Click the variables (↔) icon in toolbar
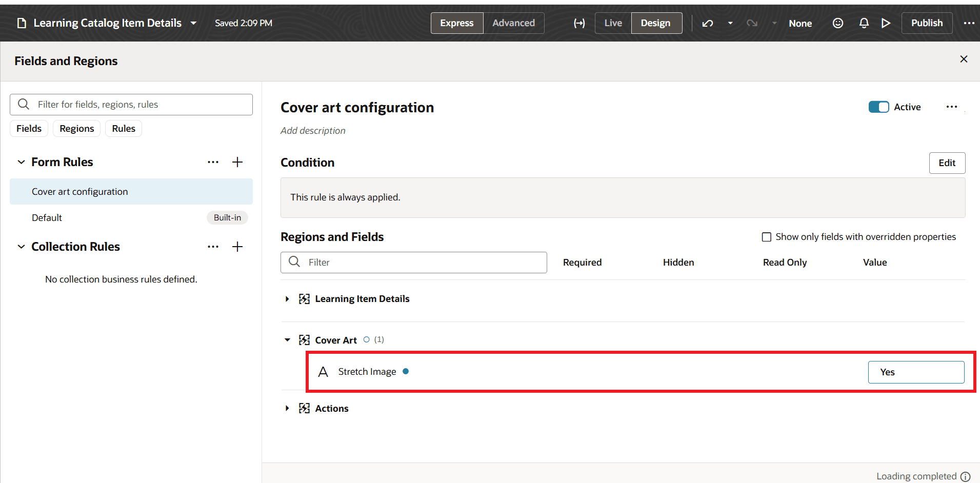Image resolution: width=980 pixels, height=483 pixels. point(579,23)
